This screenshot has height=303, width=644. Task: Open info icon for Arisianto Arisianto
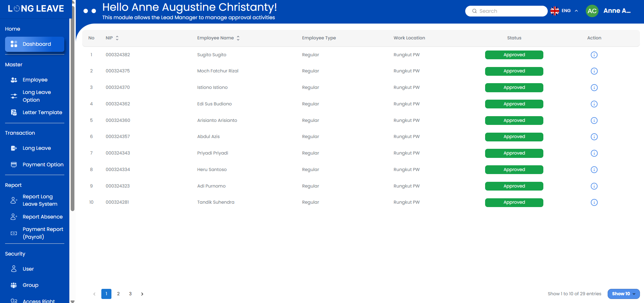tap(594, 121)
